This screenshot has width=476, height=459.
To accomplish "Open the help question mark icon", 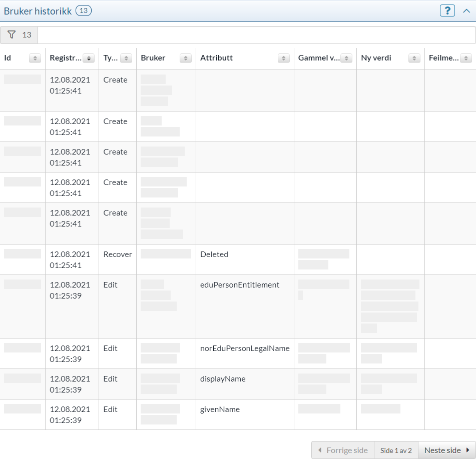I will [447, 10].
